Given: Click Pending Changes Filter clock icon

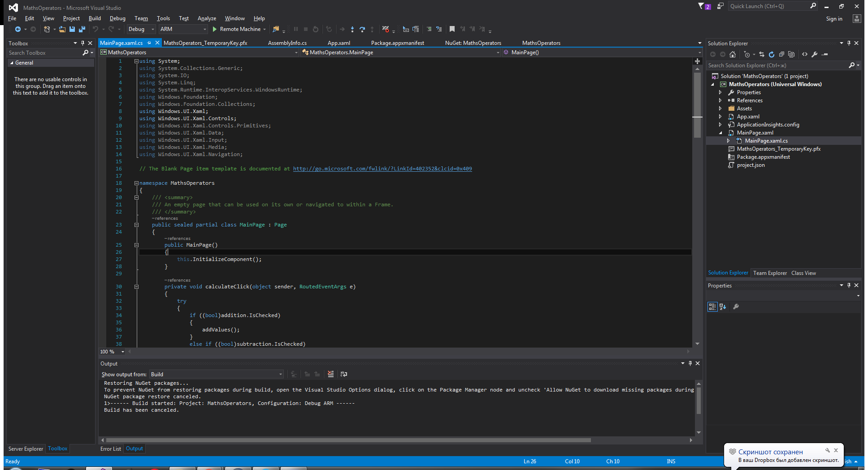Looking at the screenshot, I should 746,54.
